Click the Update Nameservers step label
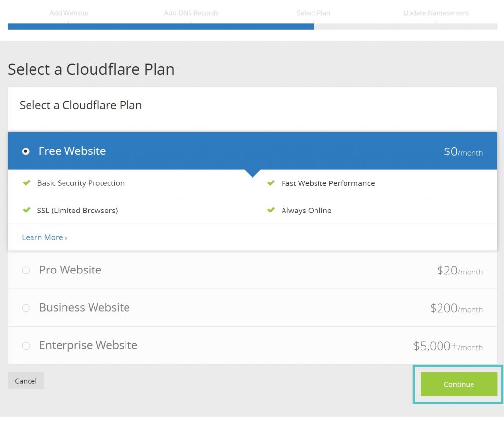 pyautogui.click(x=436, y=13)
